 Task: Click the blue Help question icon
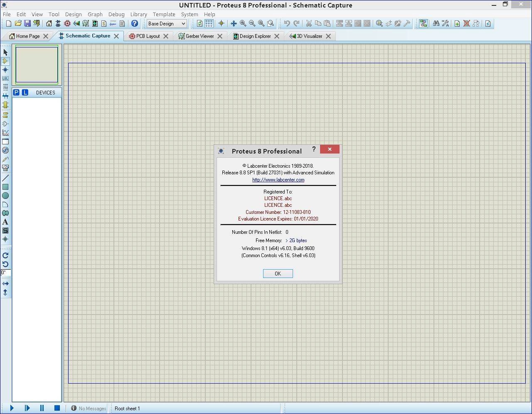tap(135, 24)
